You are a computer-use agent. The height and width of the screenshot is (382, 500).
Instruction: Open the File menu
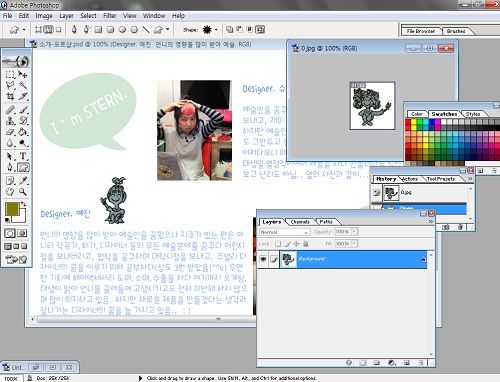7,16
